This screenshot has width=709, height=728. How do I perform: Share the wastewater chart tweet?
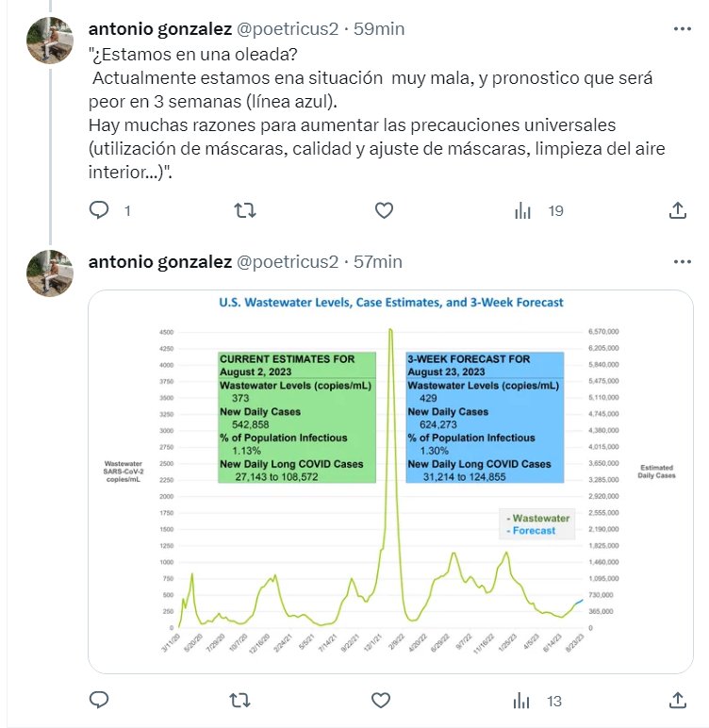tap(677, 700)
